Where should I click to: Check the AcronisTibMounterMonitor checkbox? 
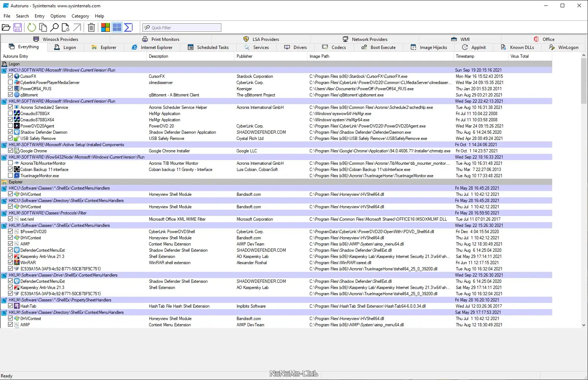(11, 163)
